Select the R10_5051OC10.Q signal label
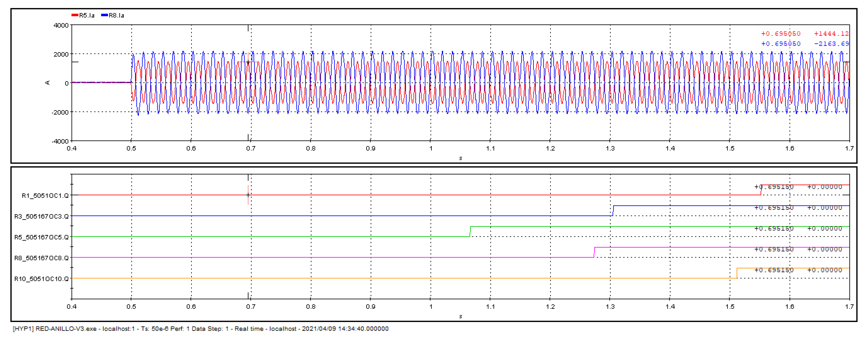Screen dimensions: 868x340 (41, 279)
